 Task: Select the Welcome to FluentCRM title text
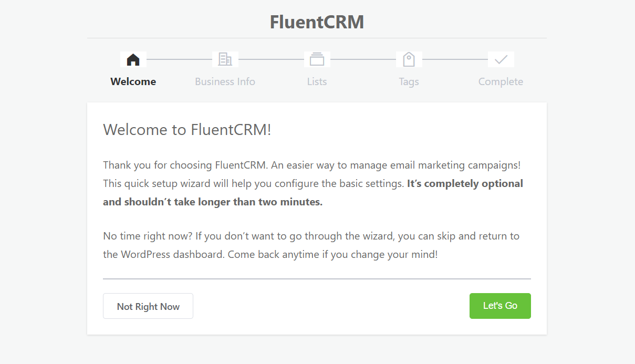(187, 129)
